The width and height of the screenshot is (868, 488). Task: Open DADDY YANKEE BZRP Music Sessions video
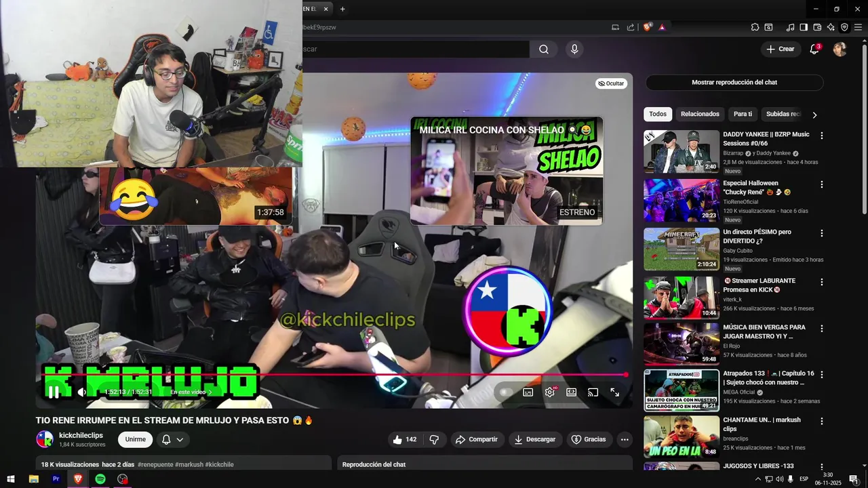click(x=766, y=139)
